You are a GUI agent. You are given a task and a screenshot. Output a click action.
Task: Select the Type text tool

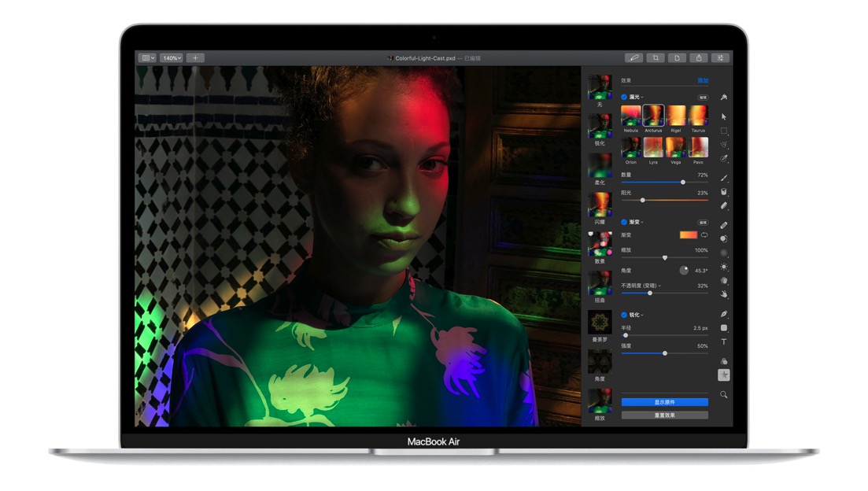[724, 342]
